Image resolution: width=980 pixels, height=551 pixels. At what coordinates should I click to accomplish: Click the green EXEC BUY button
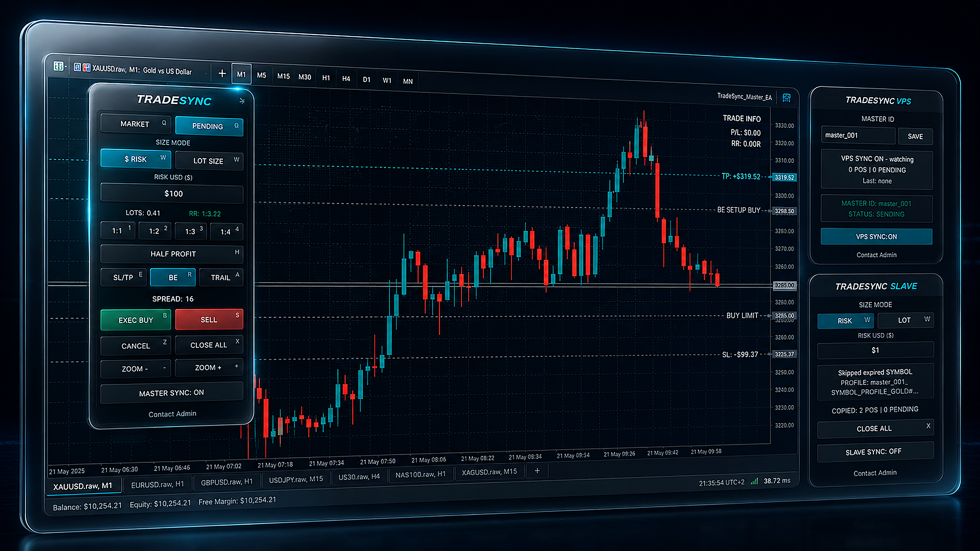136,320
